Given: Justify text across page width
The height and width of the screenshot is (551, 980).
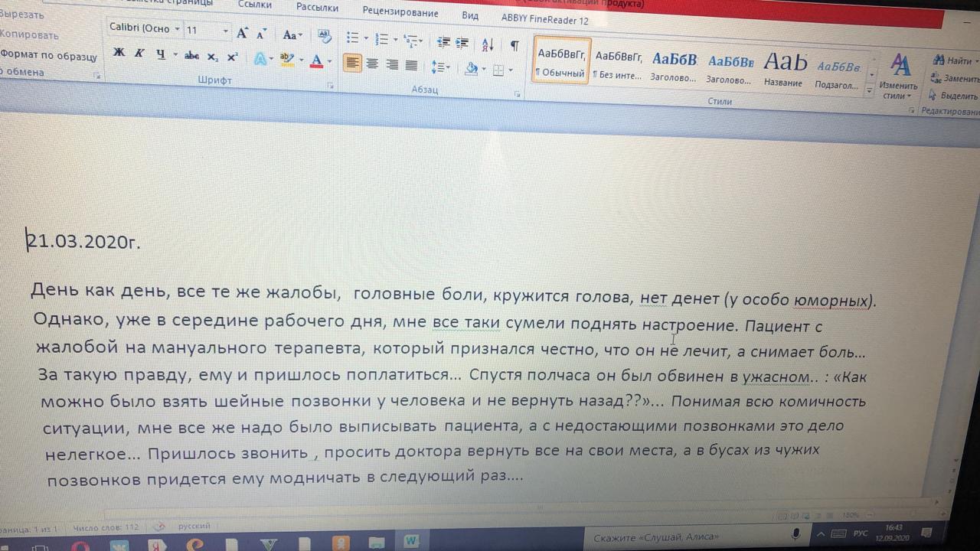Looking at the screenshot, I should [x=411, y=65].
